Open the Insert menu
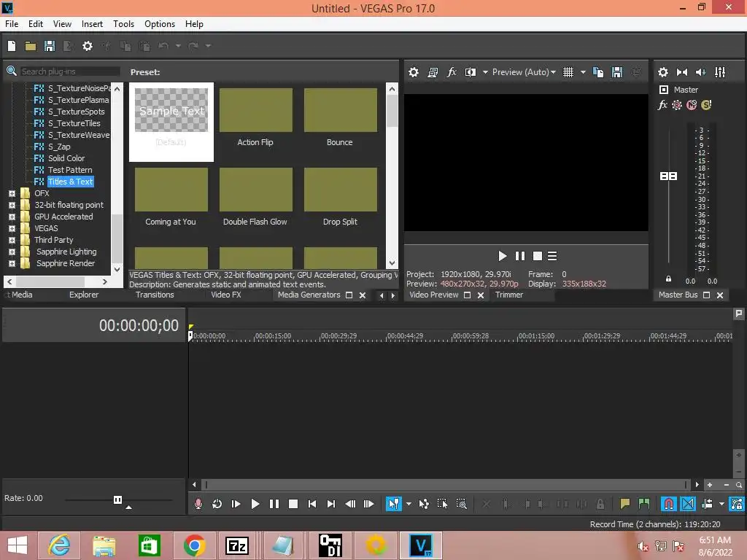Viewport: 747px width, 560px height. [x=92, y=24]
